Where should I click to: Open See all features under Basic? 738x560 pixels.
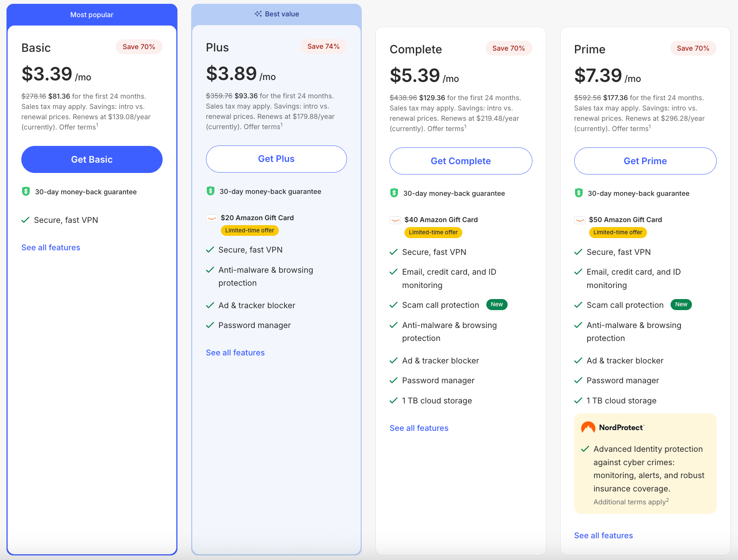pyautogui.click(x=51, y=248)
